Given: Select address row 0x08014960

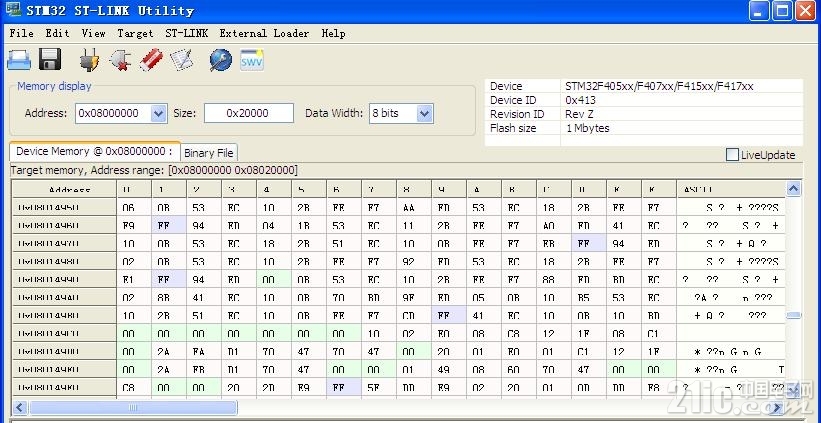Looking at the screenshot, I should [x=65, y=226].
